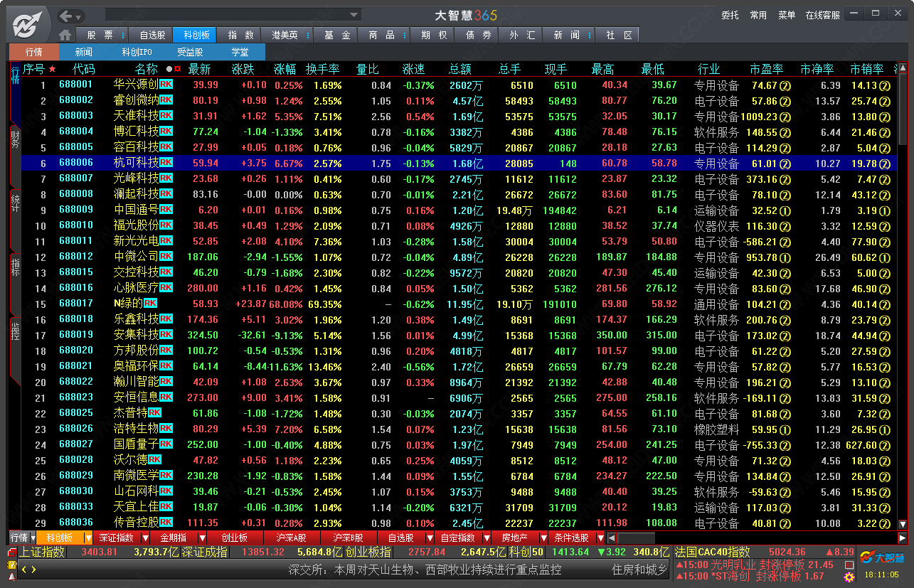Click circled 2 icon beside 市销率 14.13
Image resolution: width=914 pixels, height=588 pixels.
[x=885, y=85]
